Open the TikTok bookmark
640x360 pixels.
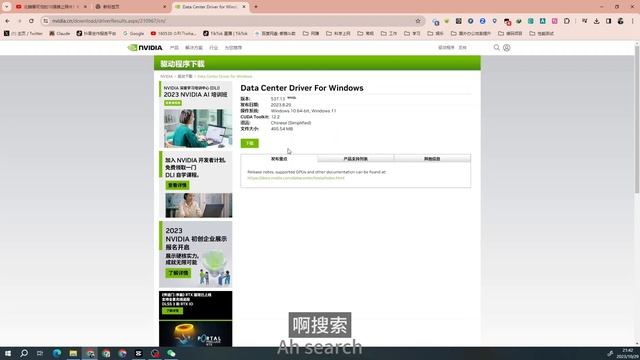click(x=225, y=33)
